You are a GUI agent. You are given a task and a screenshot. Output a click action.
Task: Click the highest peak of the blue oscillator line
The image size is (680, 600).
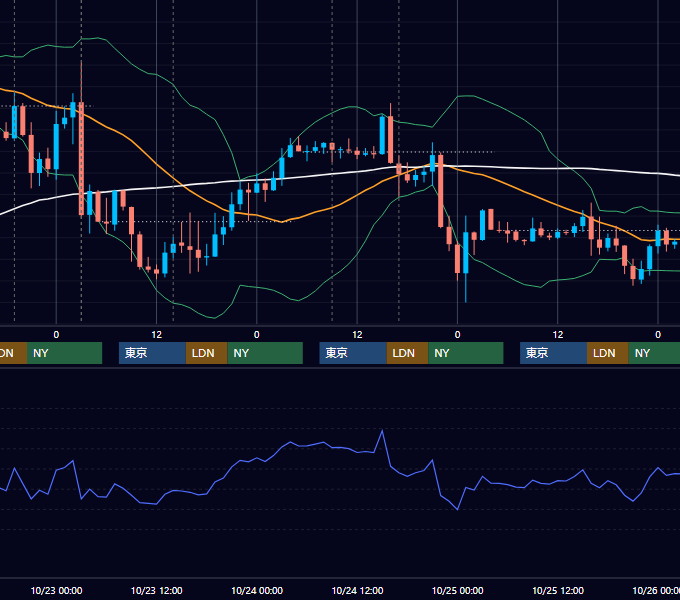382,430
